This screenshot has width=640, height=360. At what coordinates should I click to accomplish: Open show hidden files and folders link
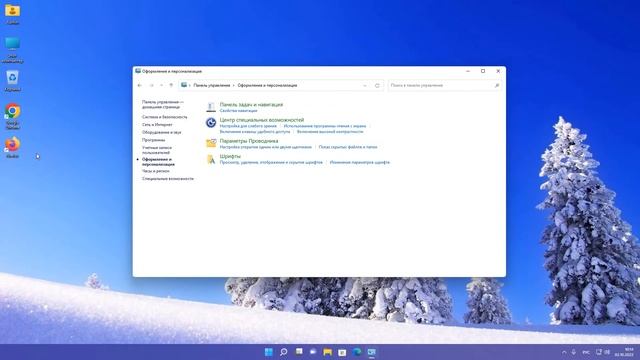[348, 147]
